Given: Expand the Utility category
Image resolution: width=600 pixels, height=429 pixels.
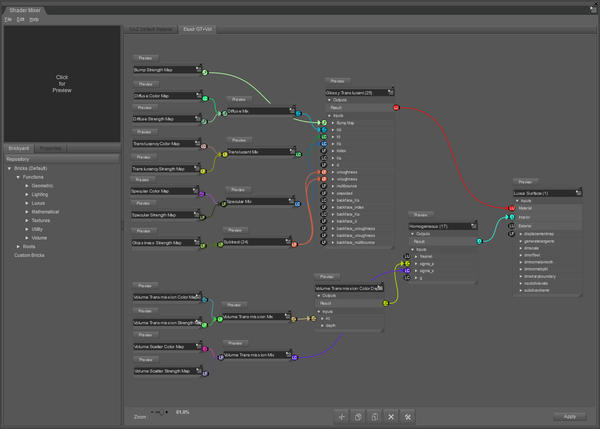Looking at the screenshot, I should (x=27, y=229).
